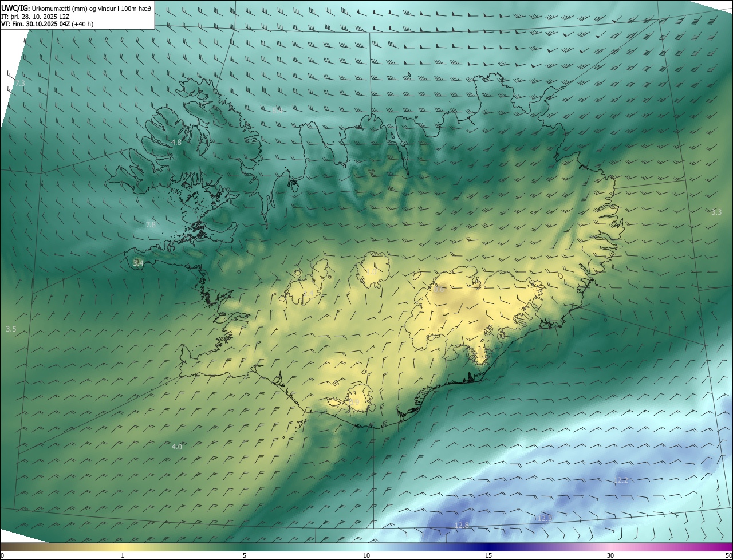Viewport: 733px width, 560px height.
Task: Click the 0.9 value on Mýrdalsjökull
Action: click(354, 403)
